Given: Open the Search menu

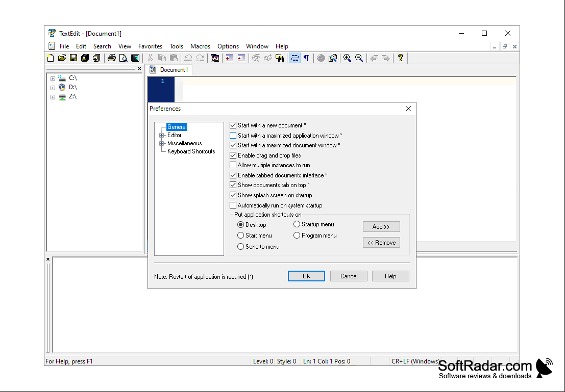Looking at the screenshot, I should tap(102, 46).
